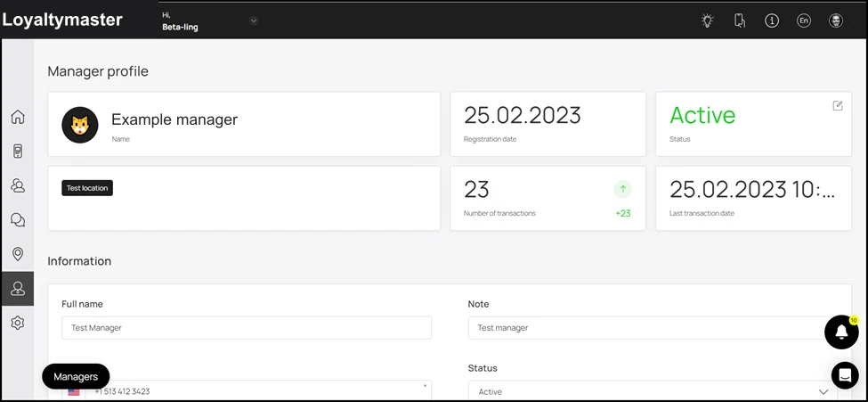Click the mobile device icon in header
The image size is (868, 402).
(740, 21)
